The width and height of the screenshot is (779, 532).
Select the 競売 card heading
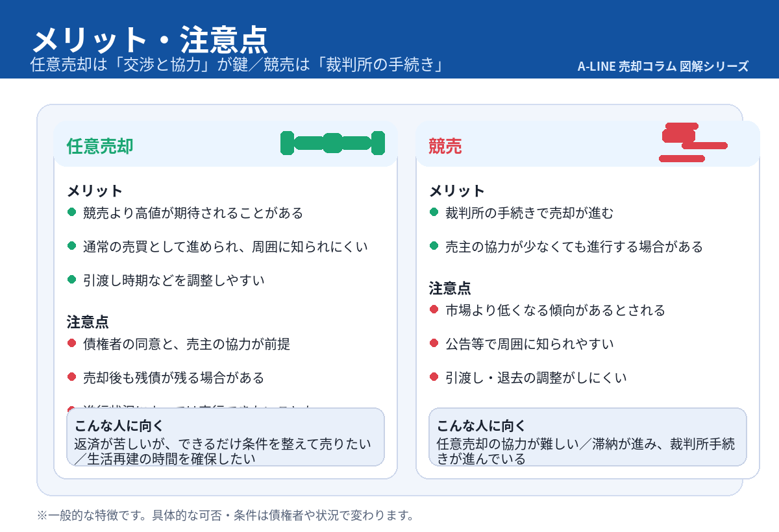pos(445,146)
